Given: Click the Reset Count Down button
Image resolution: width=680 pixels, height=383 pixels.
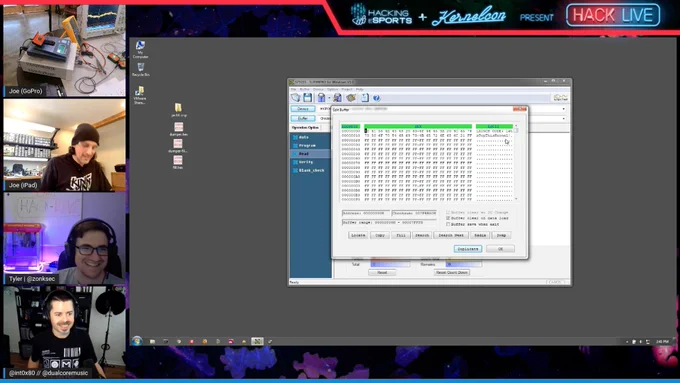Looking at the screenshot, I should pyautogui.click(x=451, y=272).
